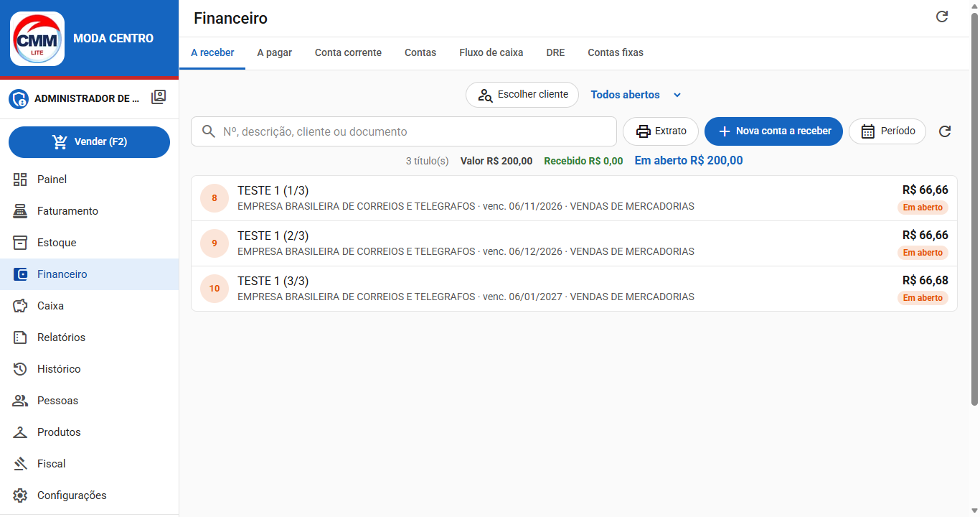Image resolution: width=980 pixels, height=517 pixels.
Task: Click the Relatórios document icon
Action: (x=20, y=337)
